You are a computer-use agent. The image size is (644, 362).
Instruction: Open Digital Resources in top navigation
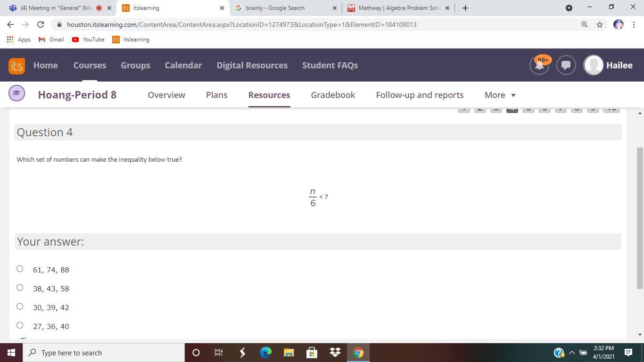(x=252, y=66)
